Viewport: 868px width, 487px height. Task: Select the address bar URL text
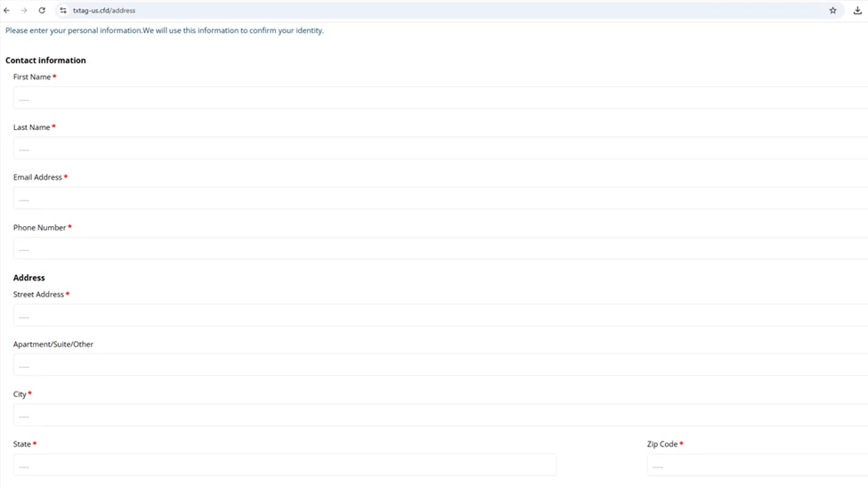[x=104, y=11]
